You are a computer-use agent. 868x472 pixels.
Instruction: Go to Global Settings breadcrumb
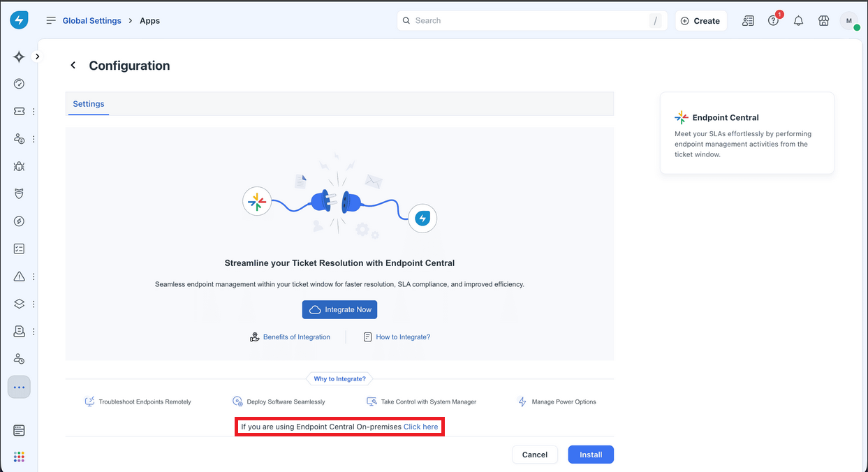pyautogui.click(x=92, y=21)
